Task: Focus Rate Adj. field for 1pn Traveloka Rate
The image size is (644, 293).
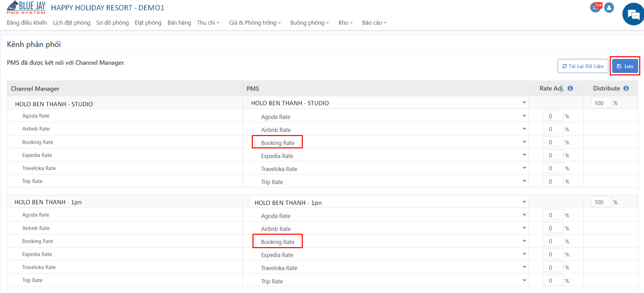Action: coord(553,267)
